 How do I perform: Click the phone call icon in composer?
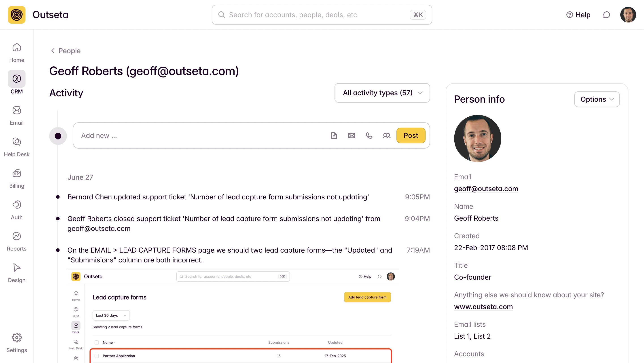pyautogui.click(x=369, y=135)
